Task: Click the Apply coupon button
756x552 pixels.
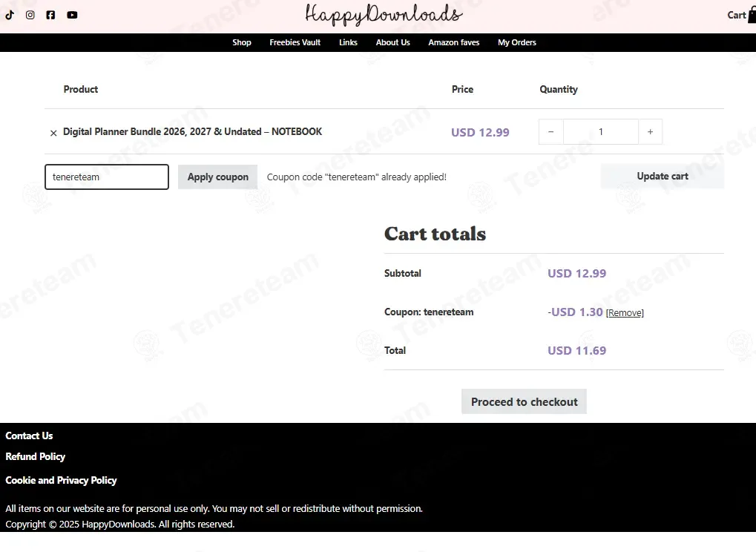Action: click(218, 177)
